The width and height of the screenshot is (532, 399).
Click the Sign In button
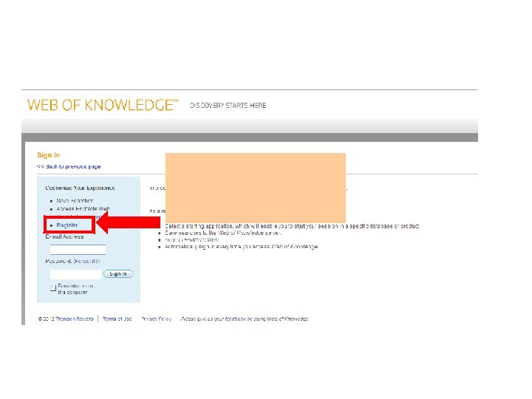click(117, 274)
